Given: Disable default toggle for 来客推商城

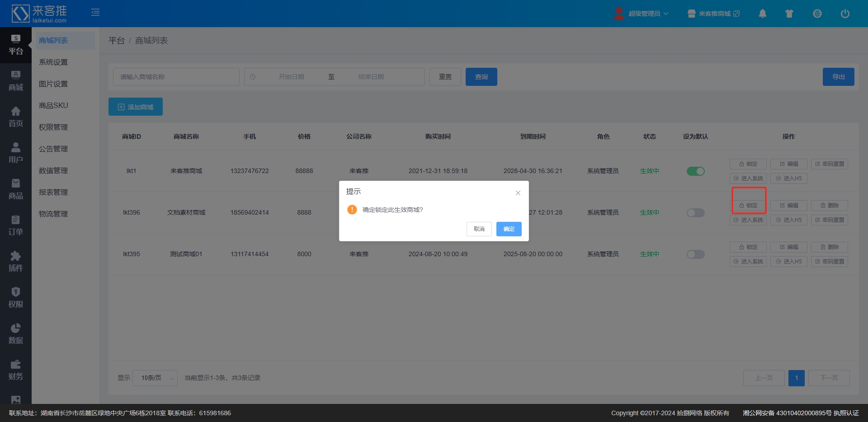Looking at the screenshot, I should tap(695, 171).
